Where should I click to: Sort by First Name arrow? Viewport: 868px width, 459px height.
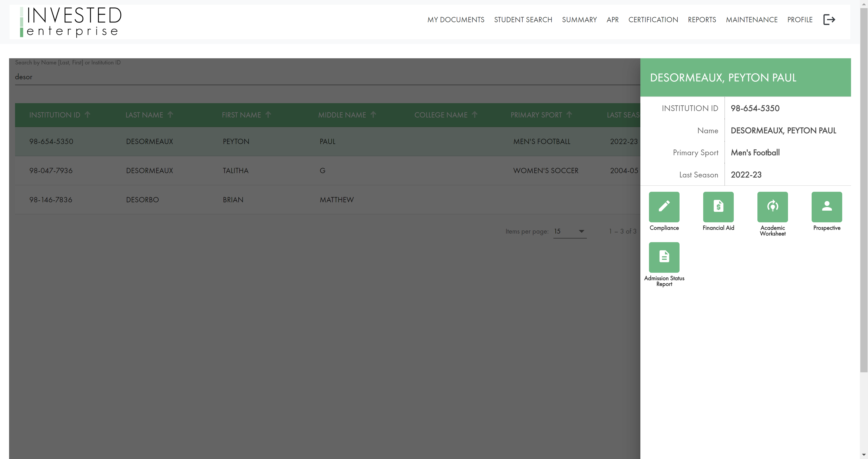pos(268,115)
